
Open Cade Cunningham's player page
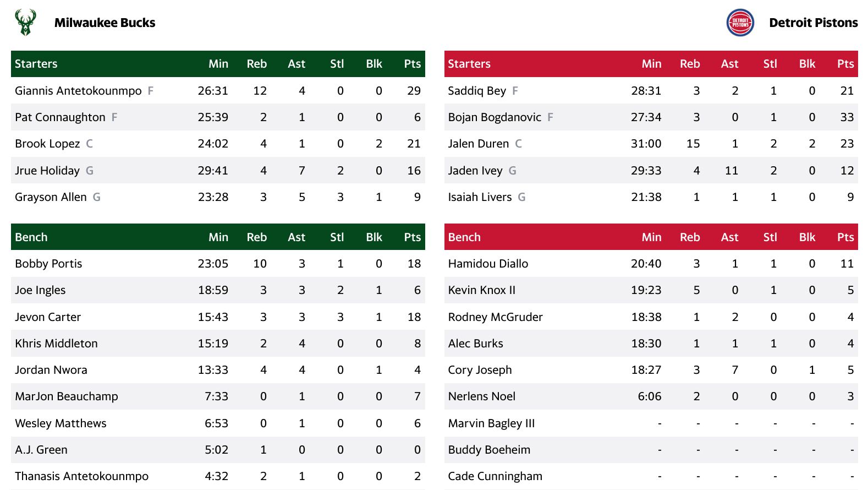[x=495, y=476]
